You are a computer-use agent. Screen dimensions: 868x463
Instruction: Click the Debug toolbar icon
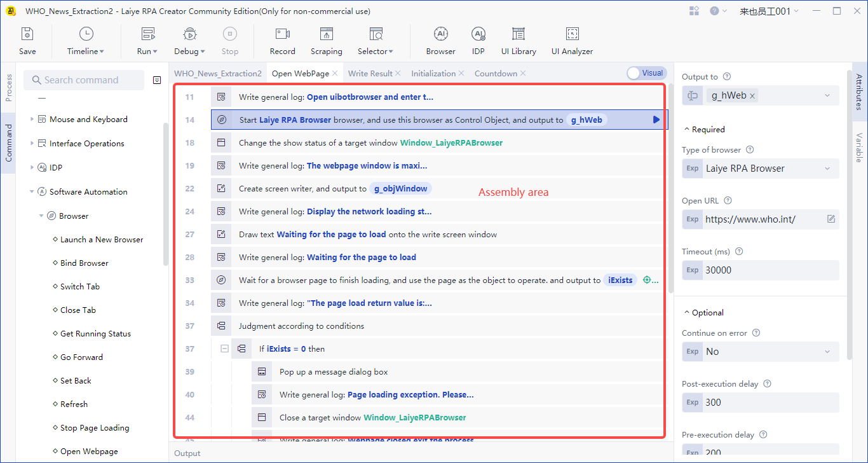[x=189, y=34]
